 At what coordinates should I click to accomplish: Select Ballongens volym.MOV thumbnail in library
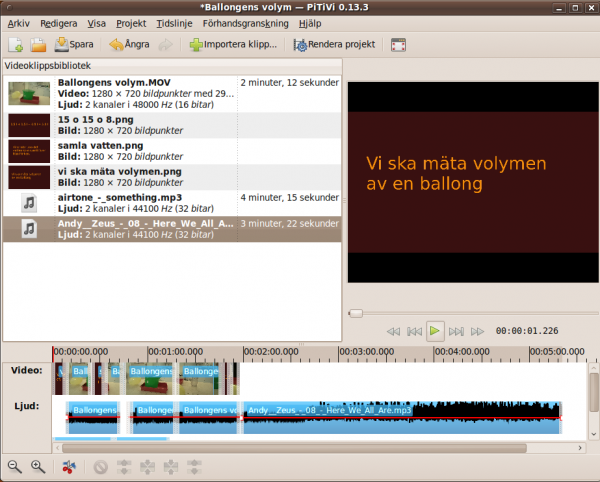29,93
